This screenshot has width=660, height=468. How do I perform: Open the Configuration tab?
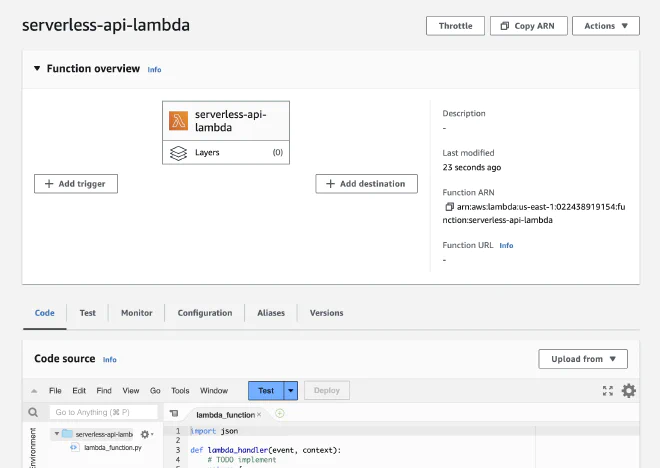point(205,313)
